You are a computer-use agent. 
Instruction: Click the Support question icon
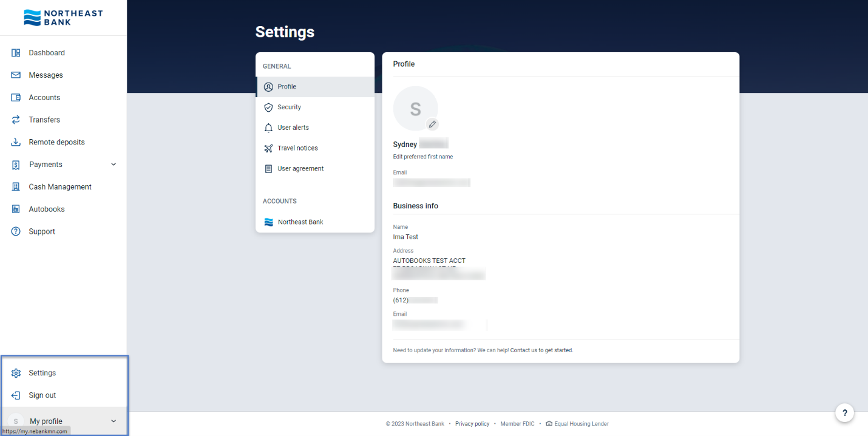pyautogui.click(x=16, y=231)
